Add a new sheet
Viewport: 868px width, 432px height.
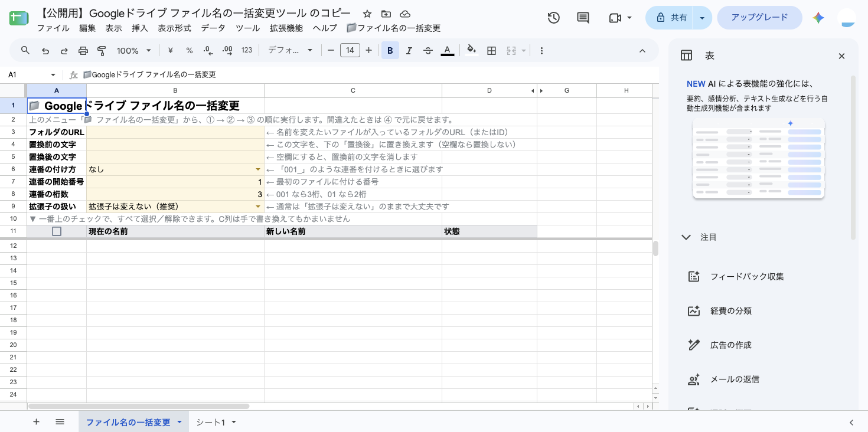(x=36, y=422)
